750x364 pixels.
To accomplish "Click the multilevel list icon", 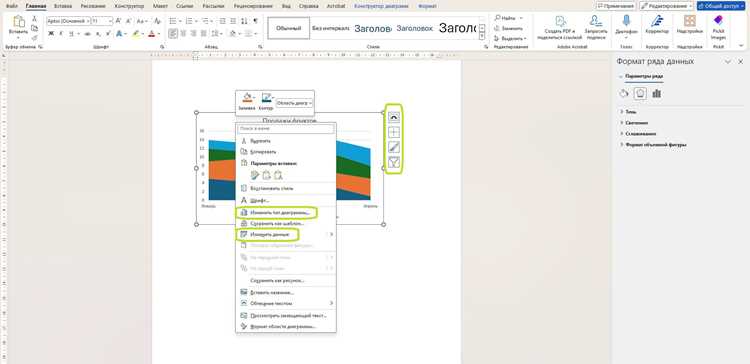I will click(205, 21).
